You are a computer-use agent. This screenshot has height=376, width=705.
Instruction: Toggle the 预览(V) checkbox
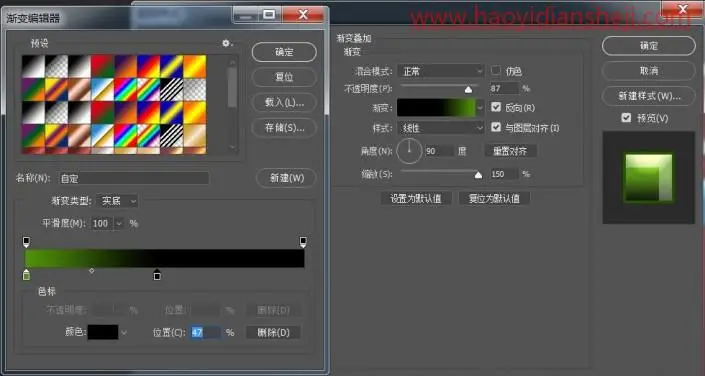click(626, 118)
